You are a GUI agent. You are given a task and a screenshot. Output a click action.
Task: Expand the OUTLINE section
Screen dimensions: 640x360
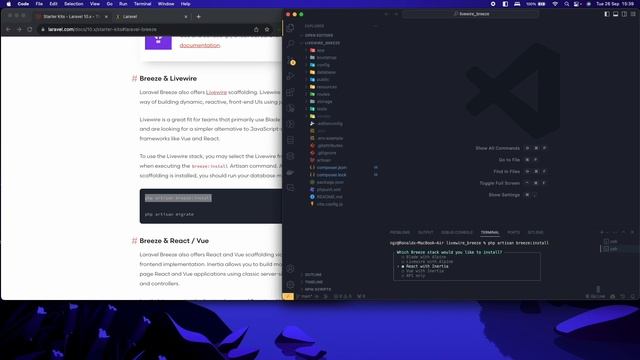point(313,275)
